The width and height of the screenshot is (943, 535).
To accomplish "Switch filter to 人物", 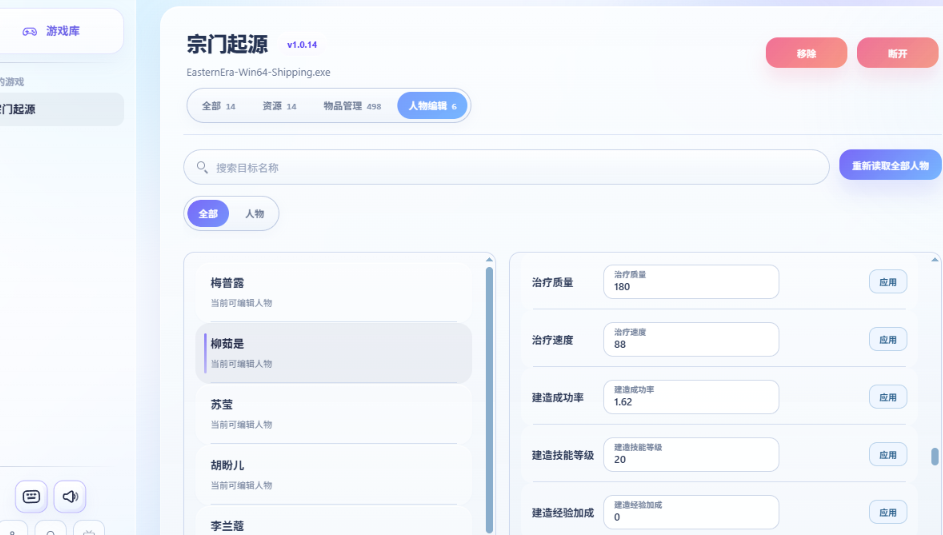I will (254, 214).
